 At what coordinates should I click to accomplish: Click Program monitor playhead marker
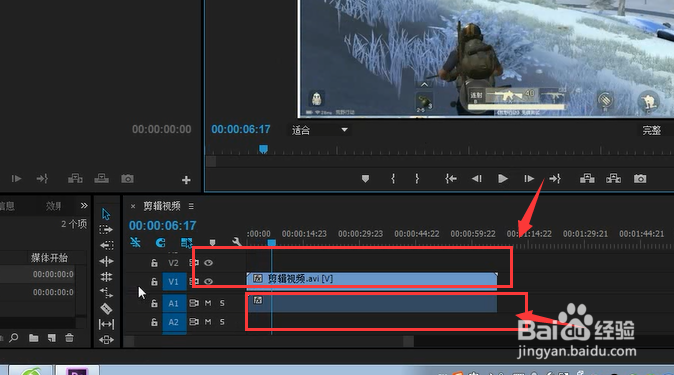[263, 149]
